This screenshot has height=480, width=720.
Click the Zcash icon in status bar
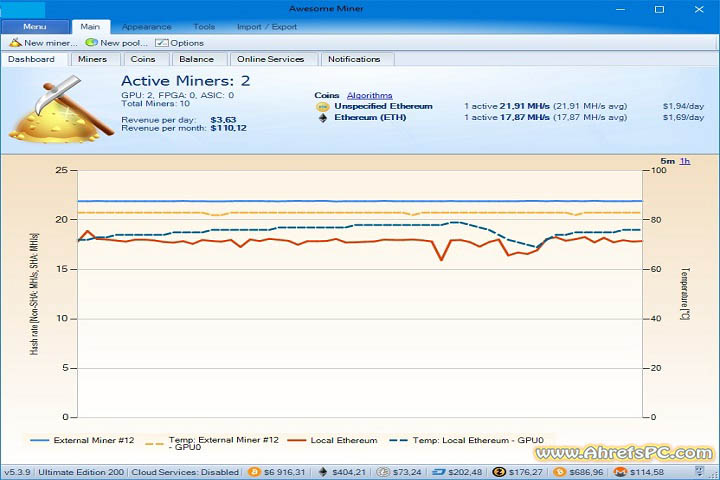[499, 472]
